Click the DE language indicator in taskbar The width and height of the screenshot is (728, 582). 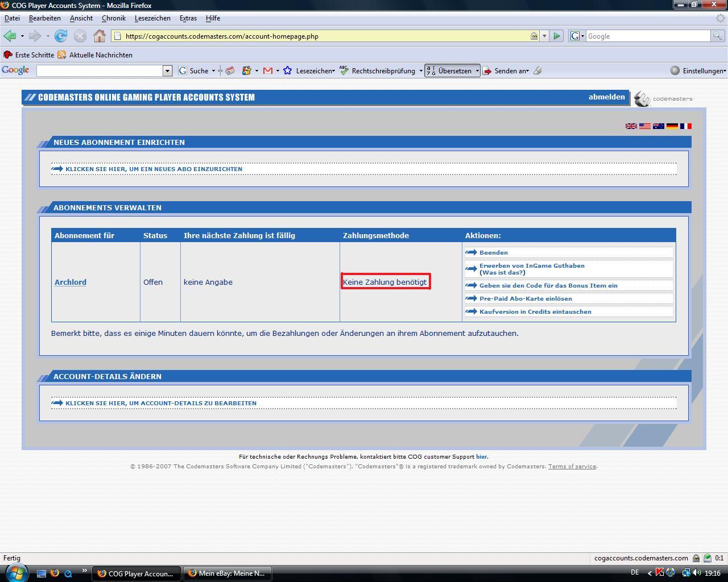point(635,572)
